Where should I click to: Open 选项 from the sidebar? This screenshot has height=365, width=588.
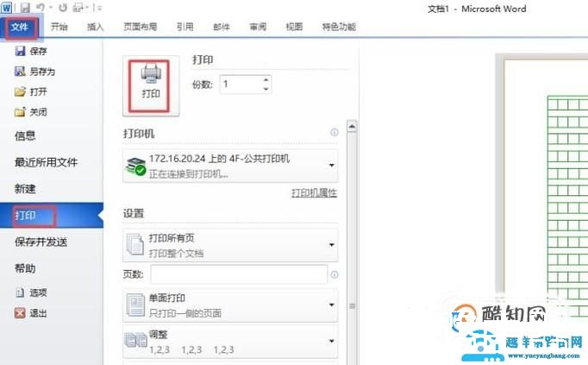coord(31,293)
